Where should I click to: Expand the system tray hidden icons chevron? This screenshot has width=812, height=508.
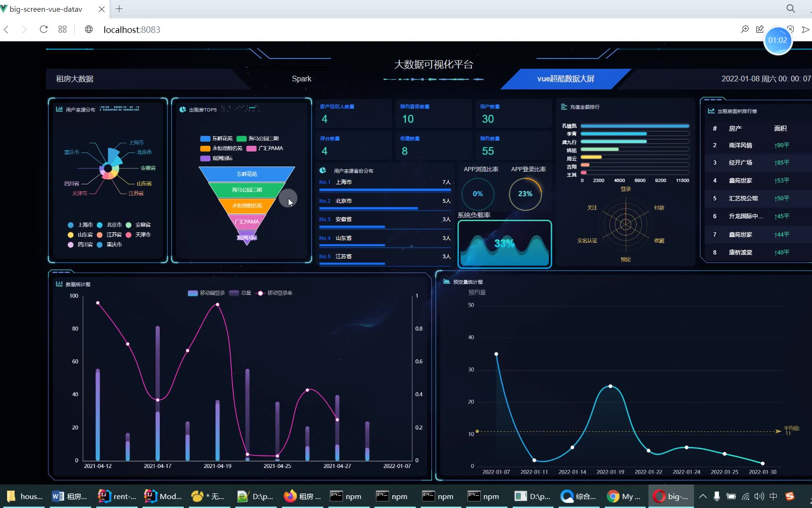point(703,496)
